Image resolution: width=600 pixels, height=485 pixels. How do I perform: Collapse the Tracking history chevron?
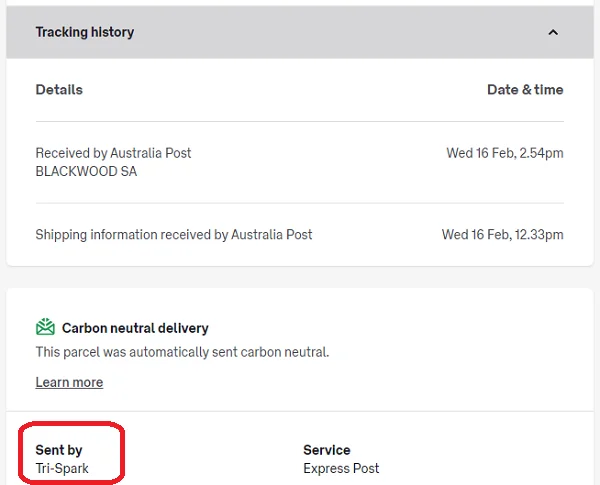tap(553, 32)
